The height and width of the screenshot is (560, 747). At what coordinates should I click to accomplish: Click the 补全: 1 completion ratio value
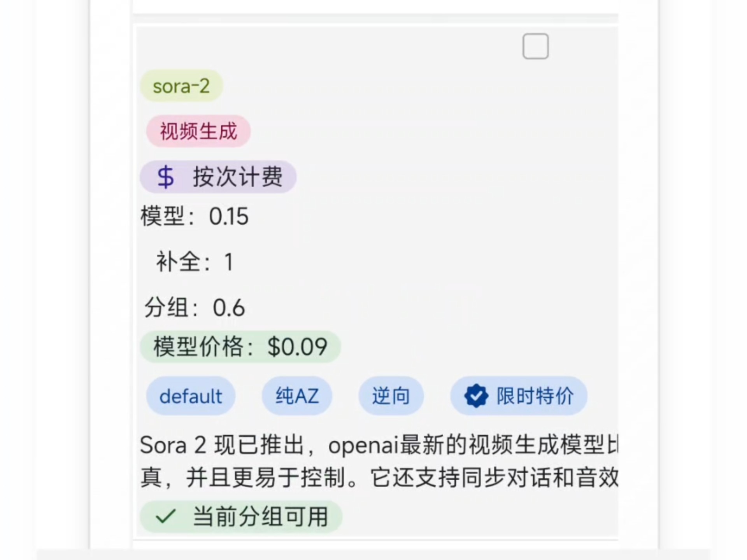coord(193,262)
